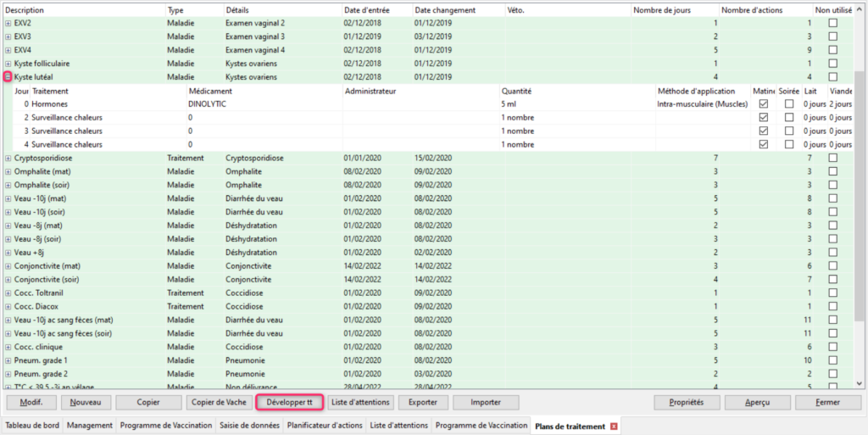
Task: Expand the Cryptosporidiose treatment row
Action: click(x=8, y=159)
